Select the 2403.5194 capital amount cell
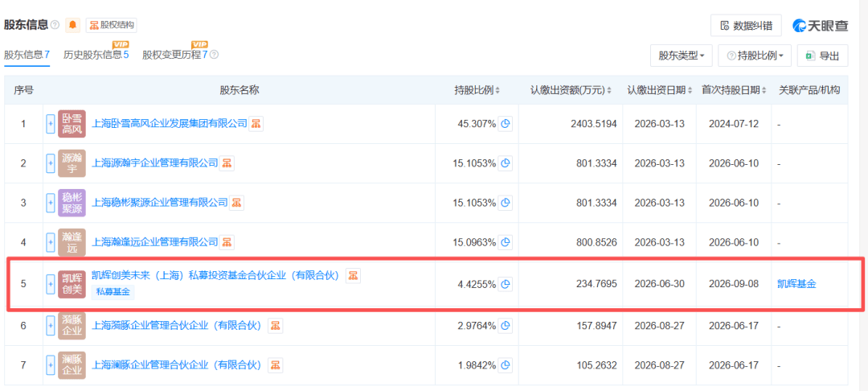 pos(593,124)
